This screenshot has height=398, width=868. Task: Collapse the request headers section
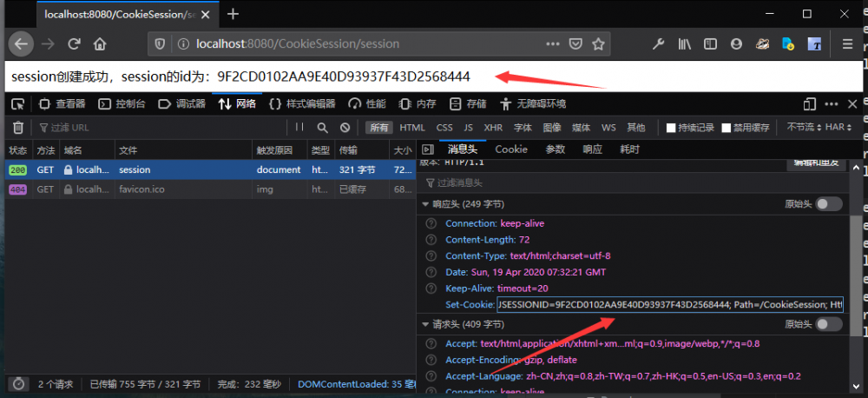pos(425,324)
